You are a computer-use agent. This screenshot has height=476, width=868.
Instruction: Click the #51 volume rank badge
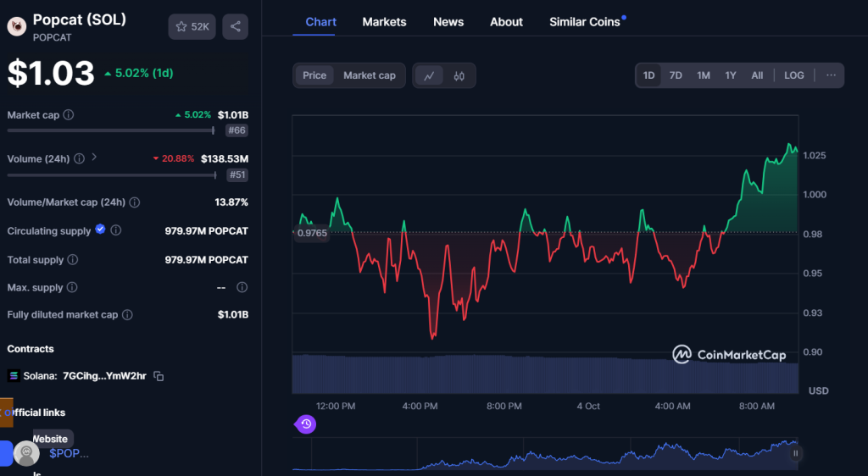[x=237, y=174]
